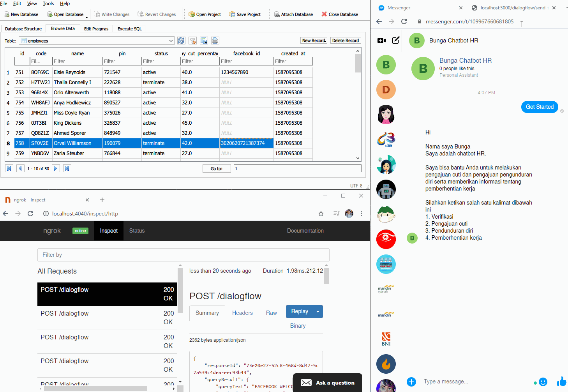Click Get Started message bubble
The width and height of the screenshot is (568, 392).
click(x=540, y=107)
